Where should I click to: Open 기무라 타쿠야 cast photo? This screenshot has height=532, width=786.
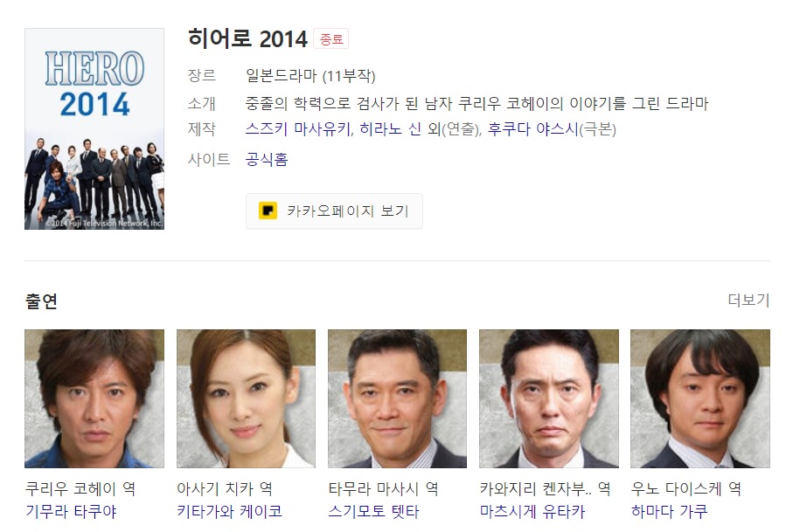click(94, 398)
